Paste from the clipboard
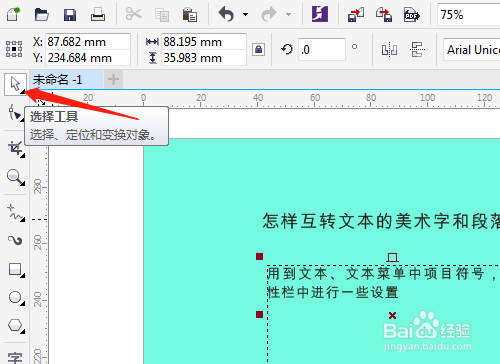500x364 pixels. coord(190,15)
